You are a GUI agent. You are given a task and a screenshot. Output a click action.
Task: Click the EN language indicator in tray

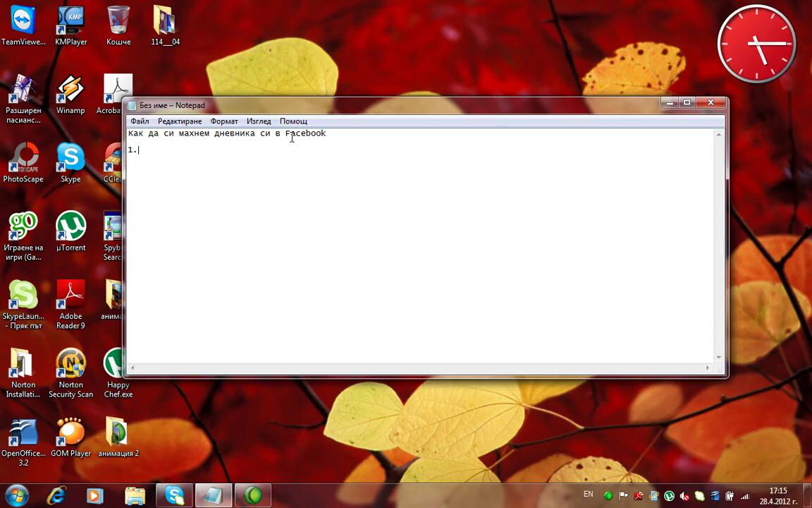(x=589, y=495)
